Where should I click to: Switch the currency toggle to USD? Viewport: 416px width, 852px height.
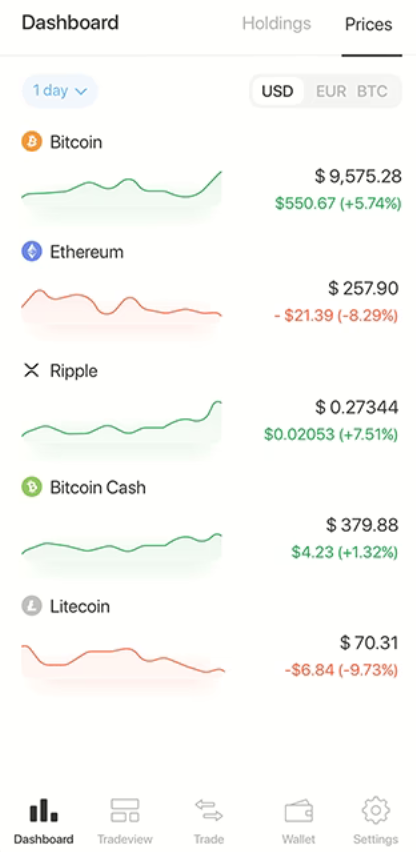(x=278, y=91)
